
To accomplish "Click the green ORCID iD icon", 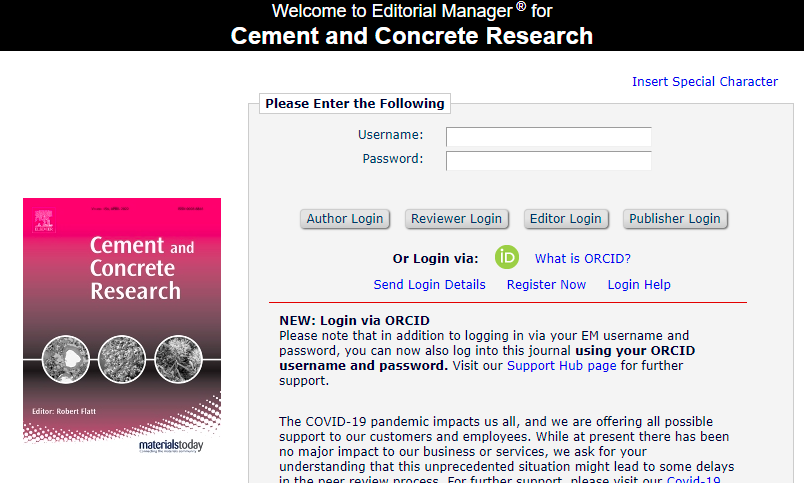I will click(507, 258).
